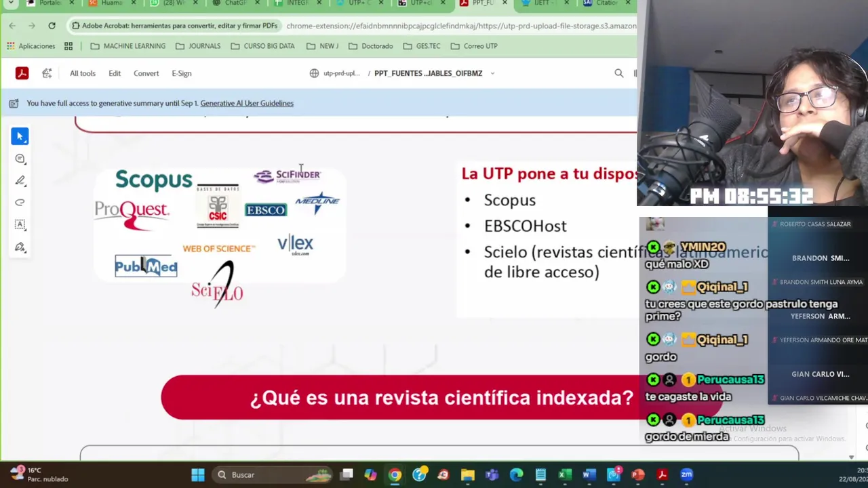Choose the comment tool in Acrobat sidebar
Screen dimensions: 868x488
pos(20,159)
